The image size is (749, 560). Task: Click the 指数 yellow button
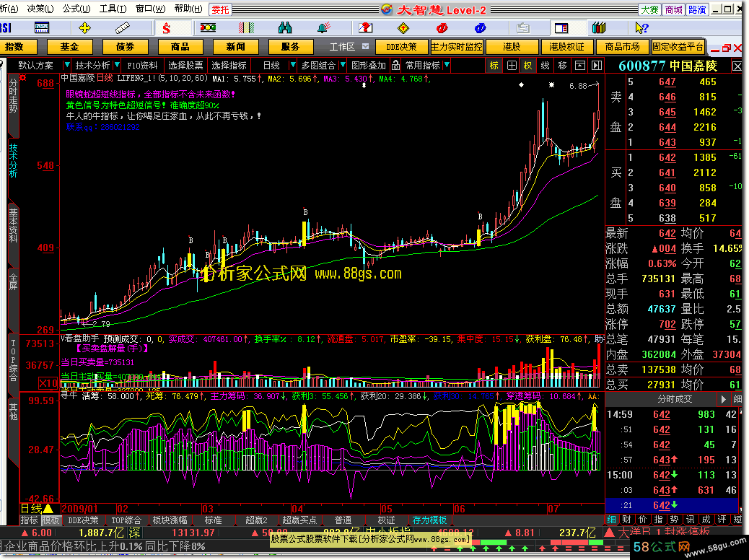(x=14, y=47)
